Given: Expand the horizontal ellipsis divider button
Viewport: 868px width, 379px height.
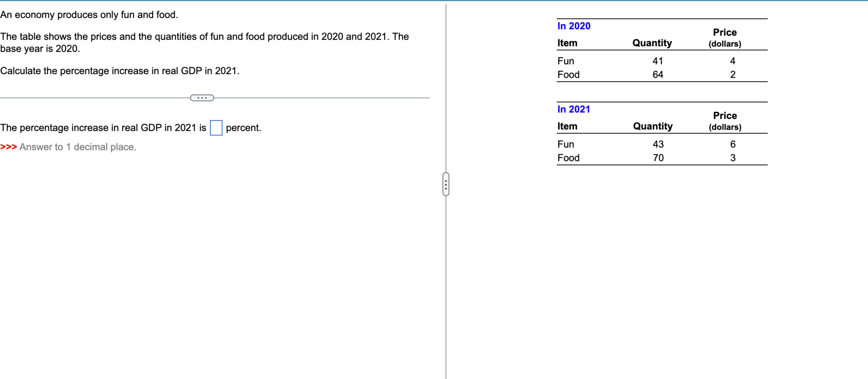Looking at the screenshot, I should [x=202, y=98].
